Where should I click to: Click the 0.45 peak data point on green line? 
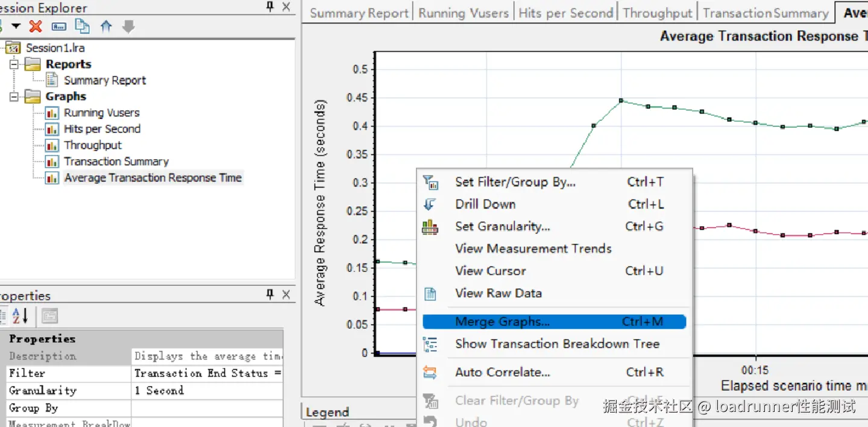point(621,101)
